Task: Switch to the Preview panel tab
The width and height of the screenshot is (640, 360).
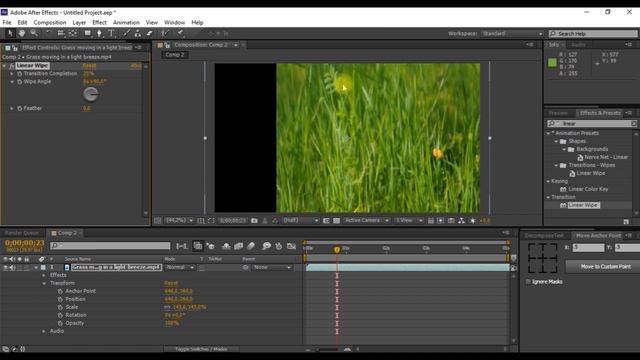Action: tap(558, 113)
